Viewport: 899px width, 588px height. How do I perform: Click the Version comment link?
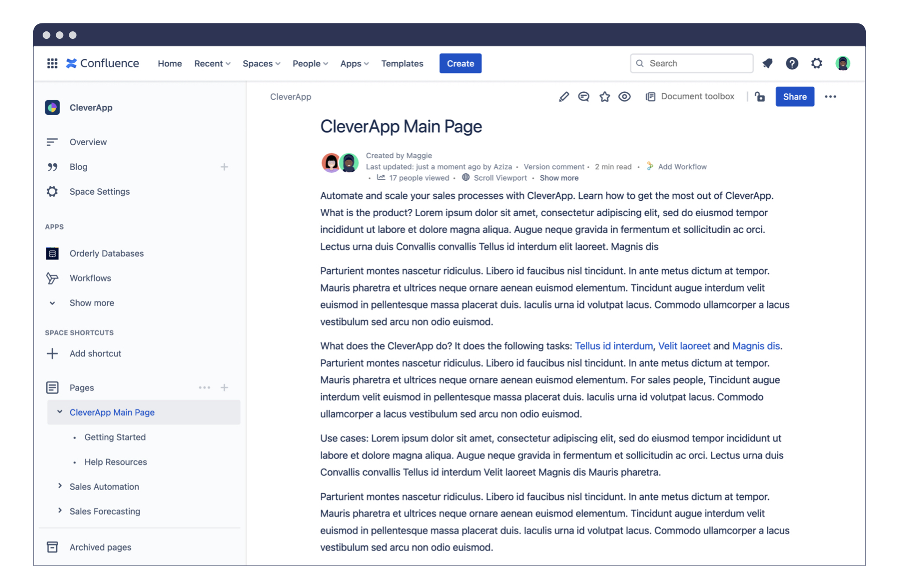[x=554, y=167]
